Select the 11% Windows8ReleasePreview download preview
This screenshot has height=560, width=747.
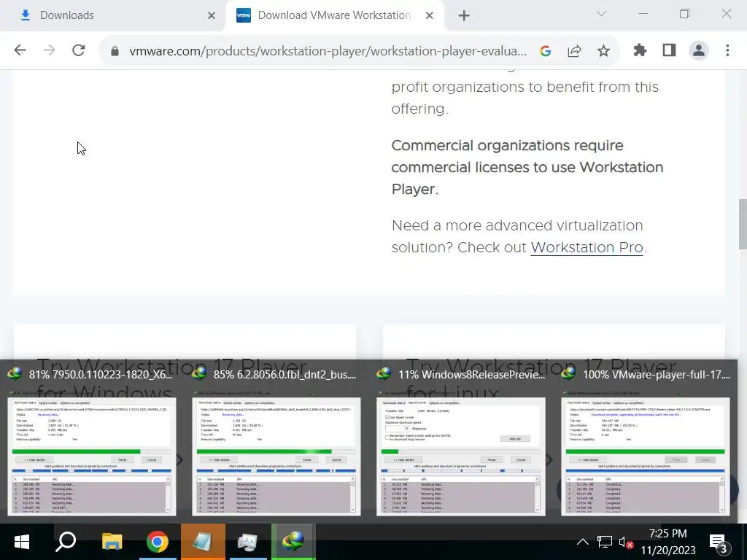(461, 456)
